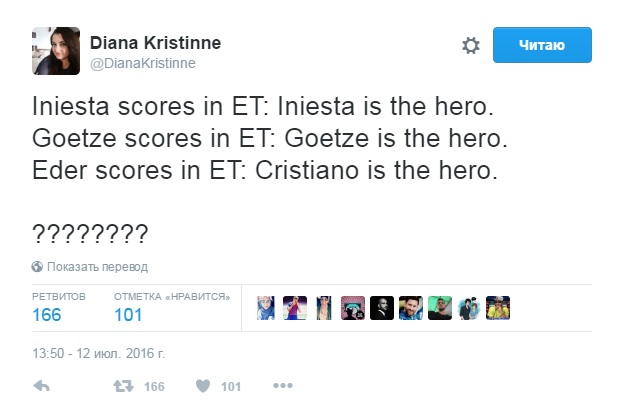Click the green background avatar
The image size is (625, 408).
point(440,308)
